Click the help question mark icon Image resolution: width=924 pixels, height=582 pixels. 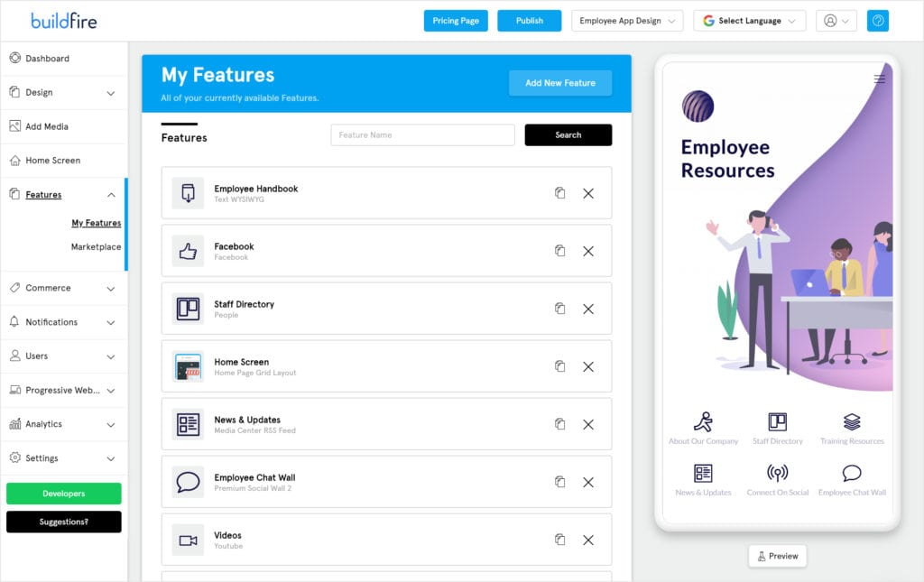pos(877,21)
